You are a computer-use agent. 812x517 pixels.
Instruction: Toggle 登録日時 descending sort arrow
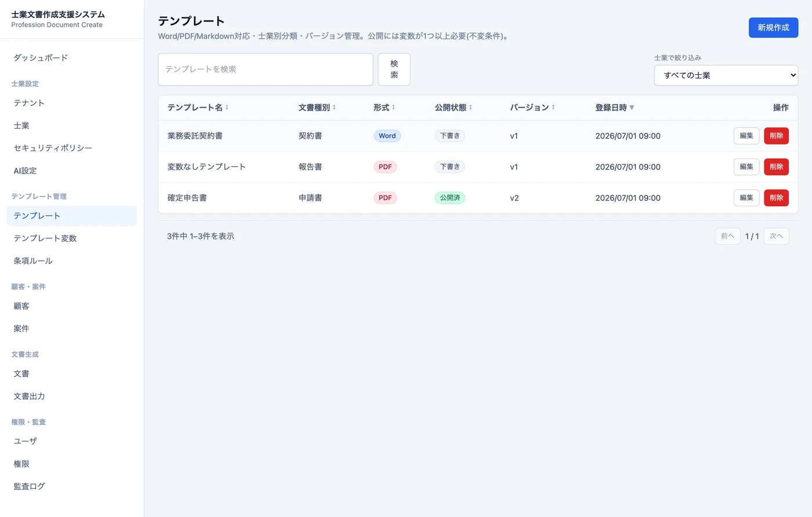[x=632, y=108]
